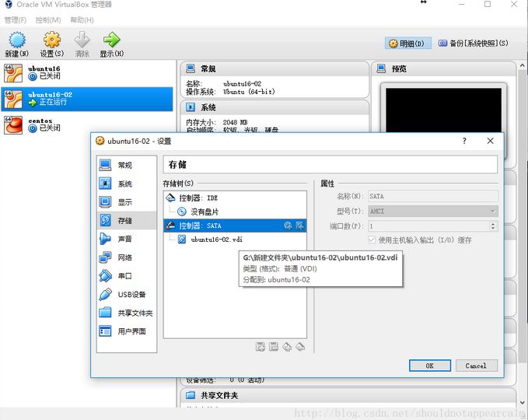Image resolution: width=528 pixels, height=420 pixels.
Task: Open Settings (设置) from the main toolbar
Action: pos(52,44)
